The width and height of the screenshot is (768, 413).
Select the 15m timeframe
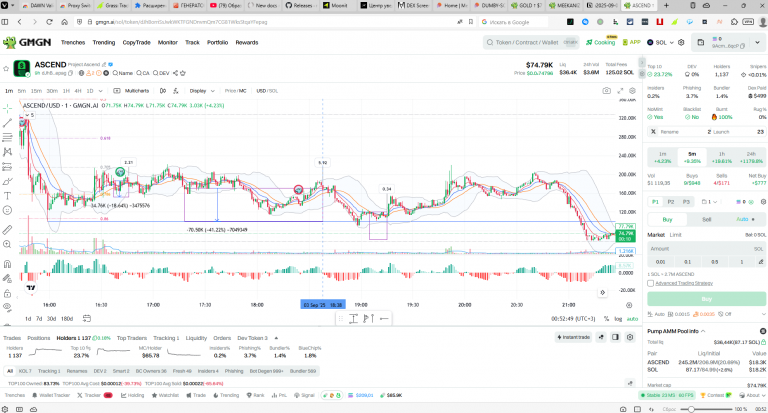pyautogui.click(x=36, y=91)
